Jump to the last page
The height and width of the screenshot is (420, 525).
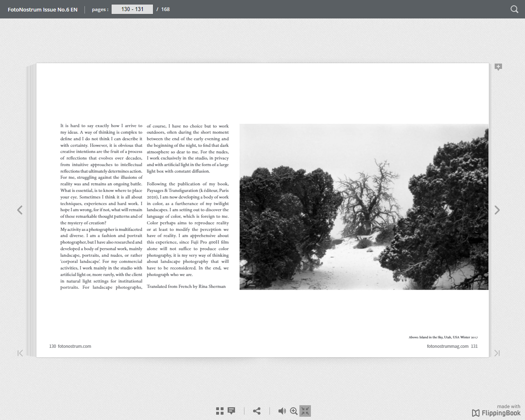pos(497,353)
